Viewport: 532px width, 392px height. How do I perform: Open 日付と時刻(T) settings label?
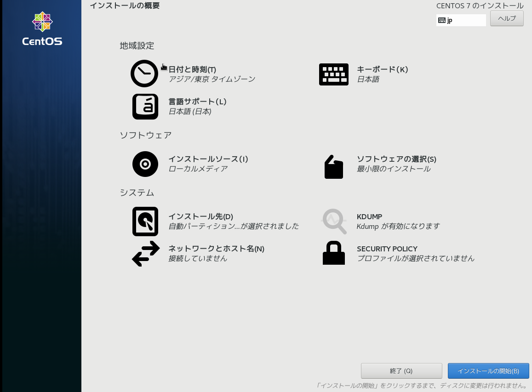192,69
